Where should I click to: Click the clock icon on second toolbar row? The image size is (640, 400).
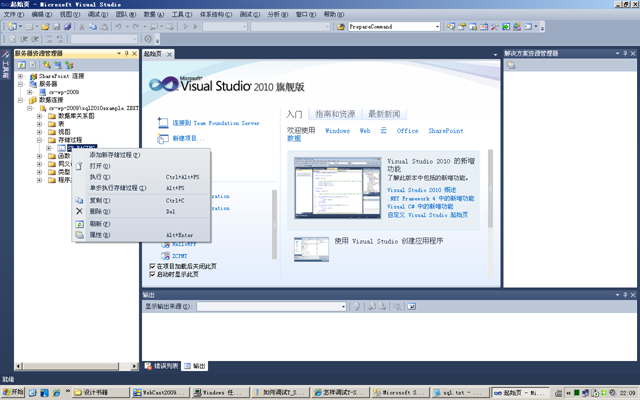point(148,39)
